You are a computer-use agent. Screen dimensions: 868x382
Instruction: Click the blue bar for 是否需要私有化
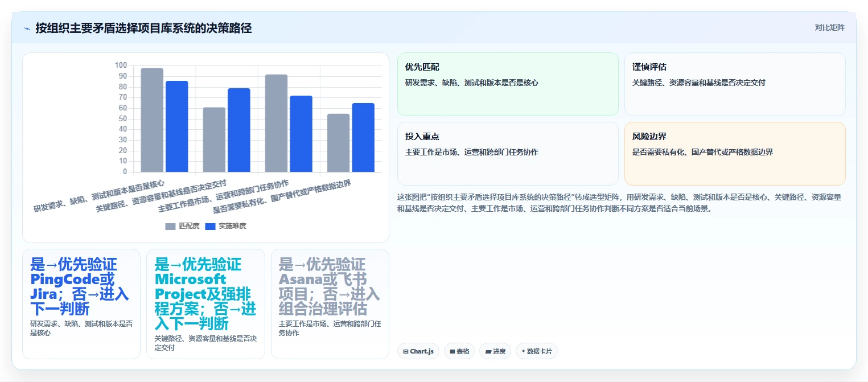[363, 138]
